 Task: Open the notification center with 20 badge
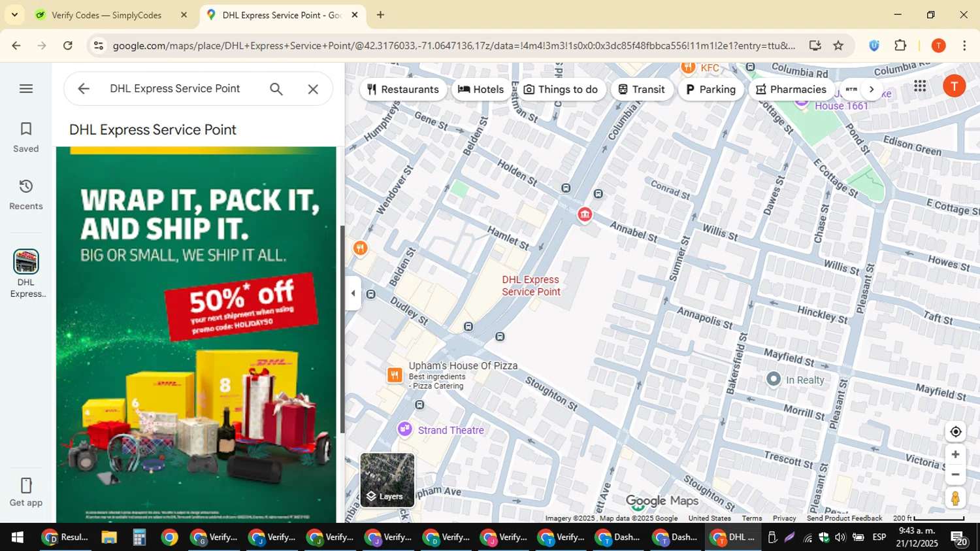(x=959, y=538)
